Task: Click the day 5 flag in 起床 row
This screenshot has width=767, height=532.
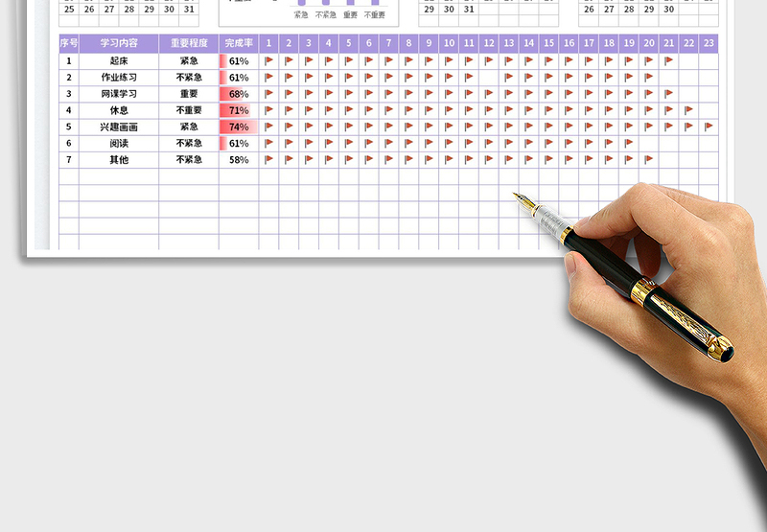Action: [x=349, y=60]
